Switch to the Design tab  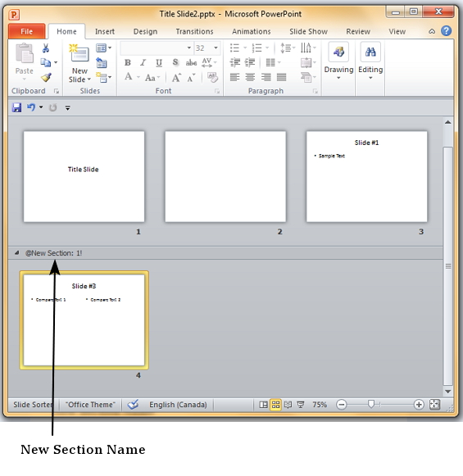coord(145,32)
